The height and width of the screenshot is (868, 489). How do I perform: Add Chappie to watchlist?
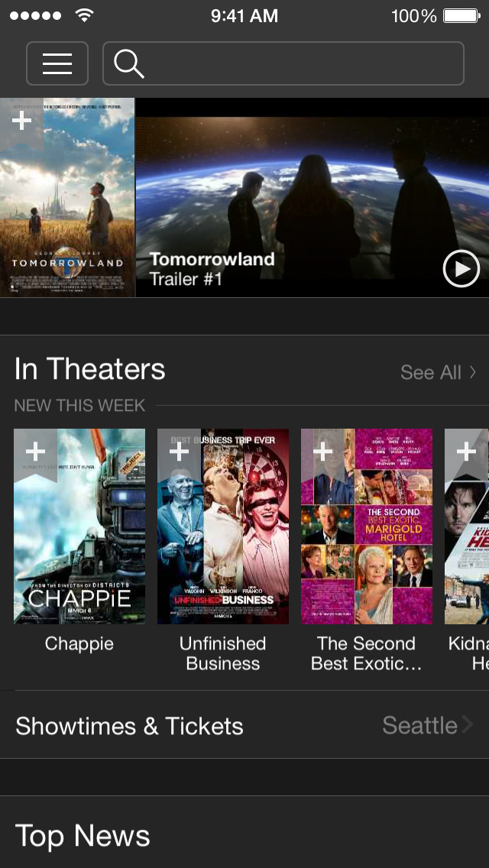pyautogui.click(x=35, y=452)
